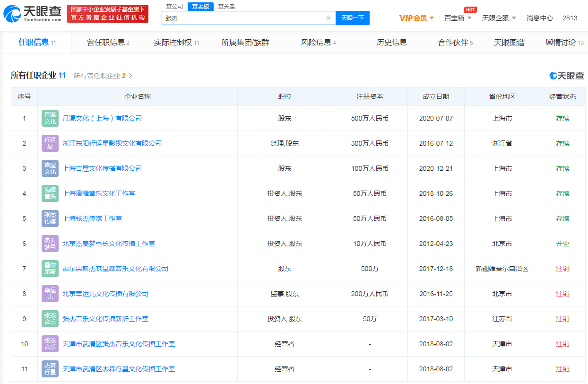Click the 10万人民币 registered capital cell
The height and width of the screenshot is (384, 588).
coord(370,244)
